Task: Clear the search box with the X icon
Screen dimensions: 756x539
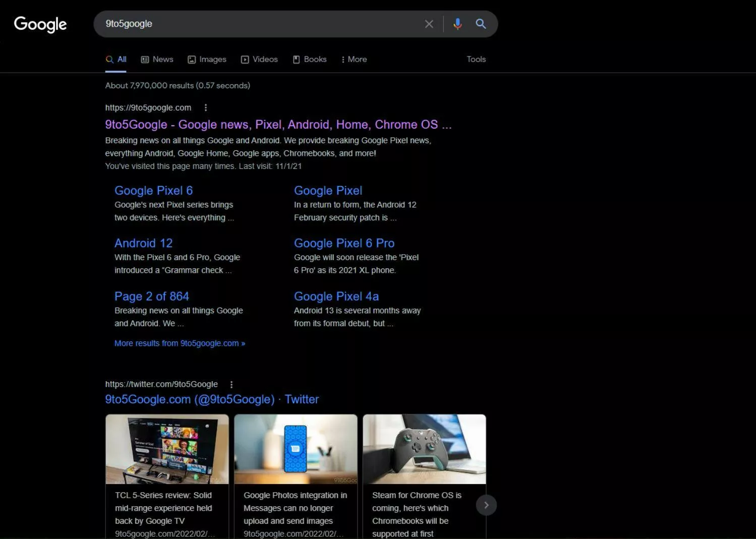Action: coord(429,24)
